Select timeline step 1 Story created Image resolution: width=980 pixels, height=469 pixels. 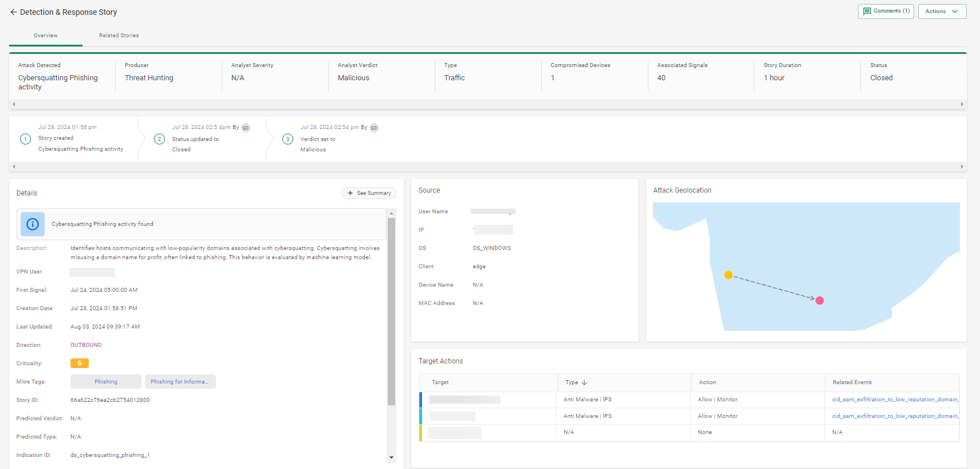25,139
